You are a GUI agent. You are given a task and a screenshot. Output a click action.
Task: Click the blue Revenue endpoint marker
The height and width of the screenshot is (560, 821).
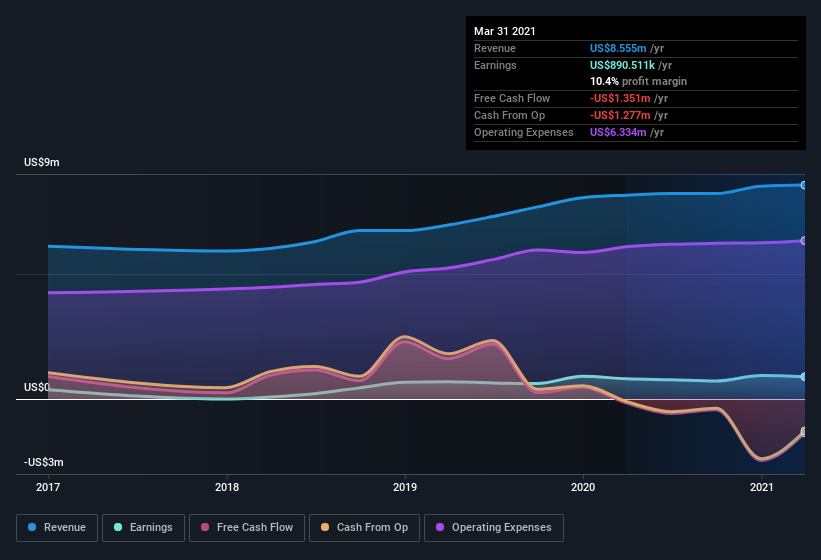click(x=804, y=185)
